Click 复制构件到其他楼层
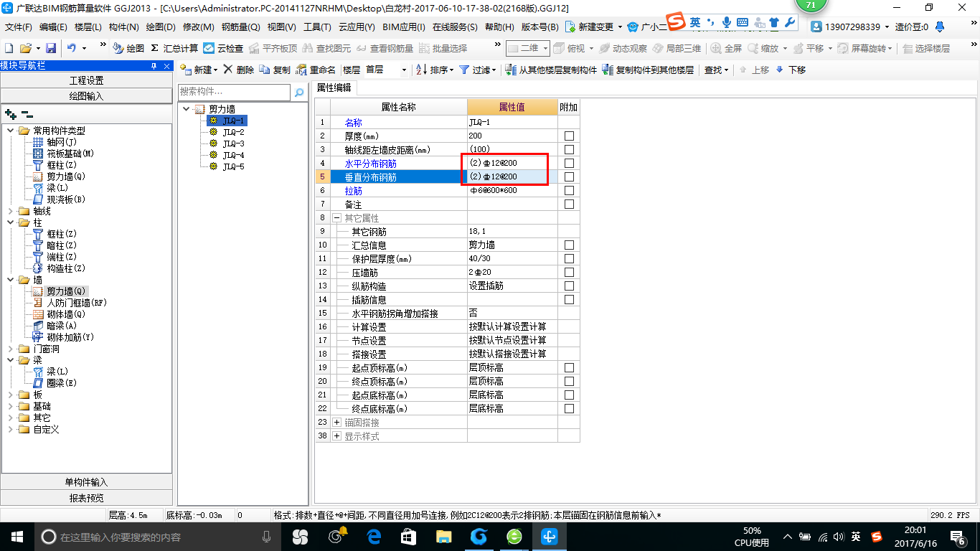This screenshot has width=980, height=551. (x=649, y=70)
